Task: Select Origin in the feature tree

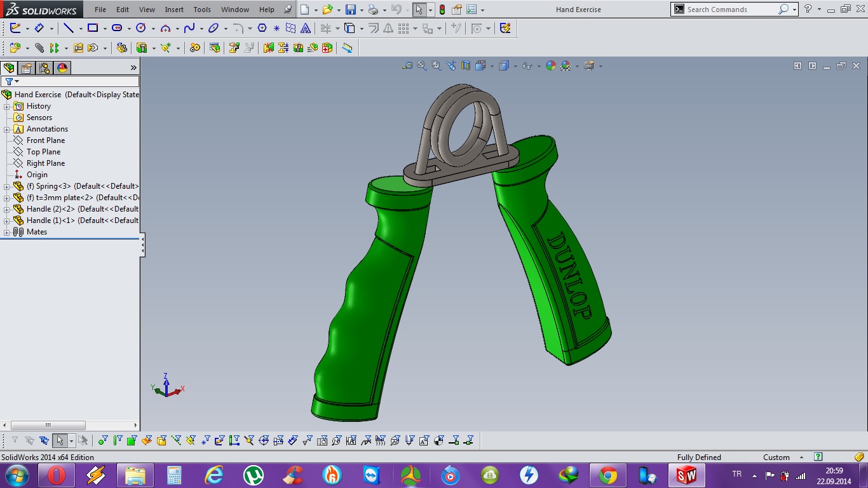Action: (37, 175)
